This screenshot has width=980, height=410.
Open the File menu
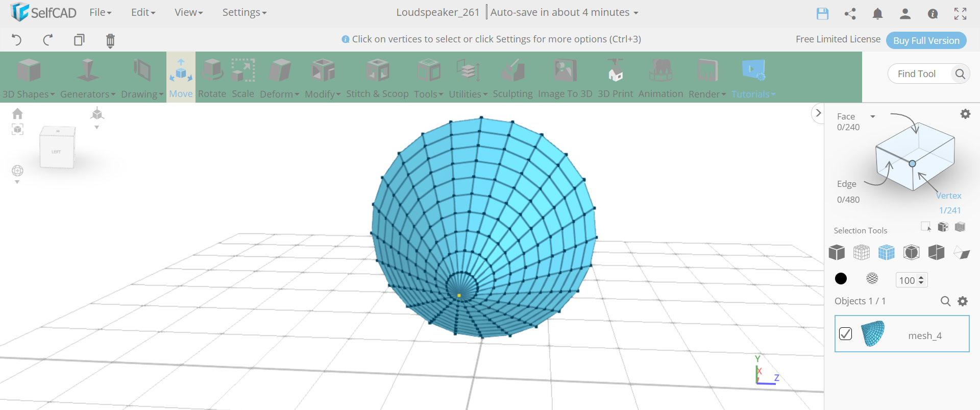coord(100,12)
